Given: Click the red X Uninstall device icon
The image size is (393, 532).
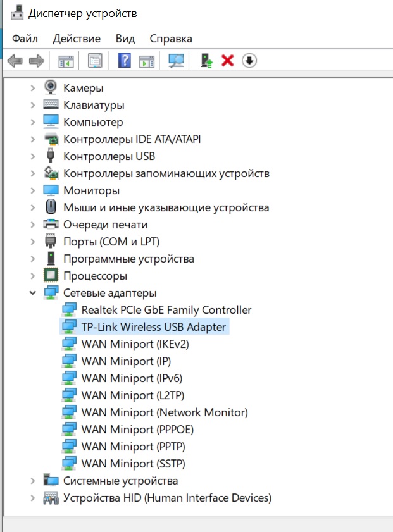Looking at the screenshot, I should [227, 61].
